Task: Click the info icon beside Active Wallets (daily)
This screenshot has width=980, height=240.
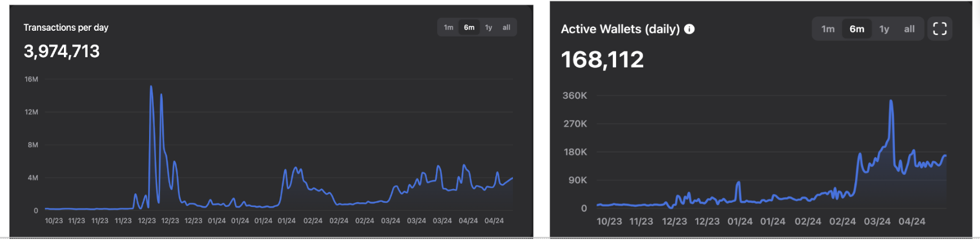Action: (689, 29)
